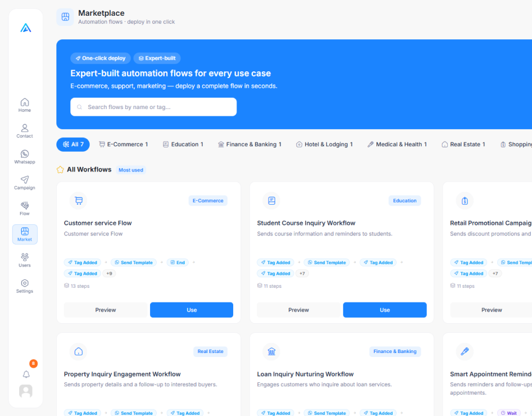Screen dimensions: 532x416
Task: Open the Home page in sidebar
Action: 24,105
